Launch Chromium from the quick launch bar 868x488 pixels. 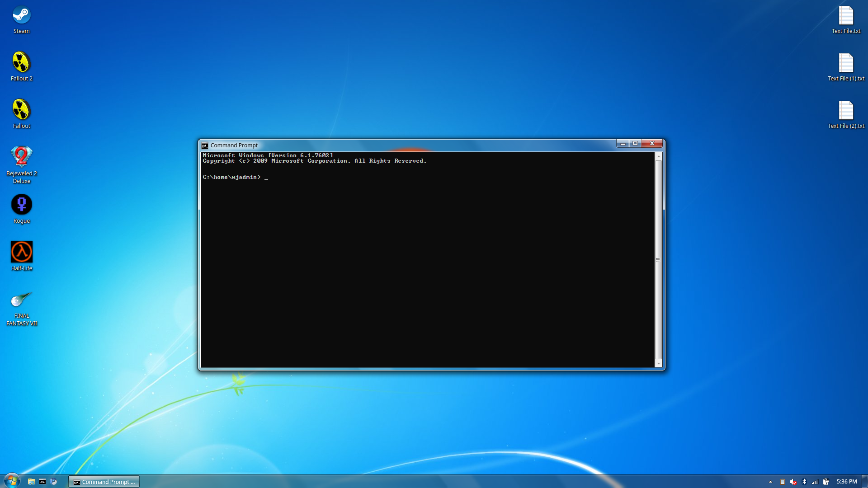pyautogui.click(x=54, y=482)
